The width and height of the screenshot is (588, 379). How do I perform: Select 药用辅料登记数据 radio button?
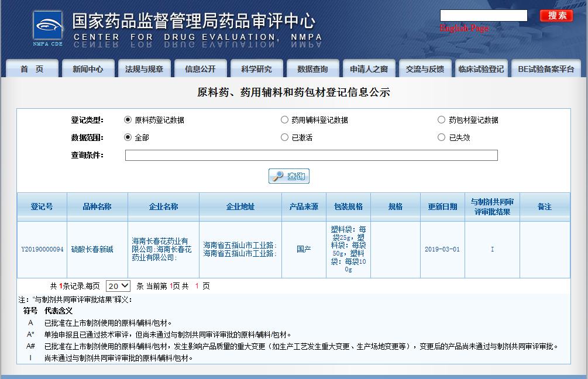284,120
